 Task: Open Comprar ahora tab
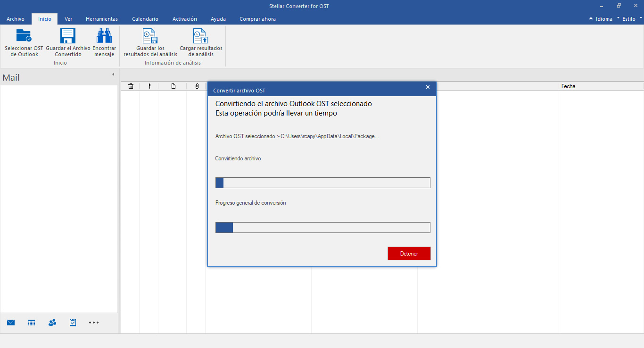(x=257, y=19)
